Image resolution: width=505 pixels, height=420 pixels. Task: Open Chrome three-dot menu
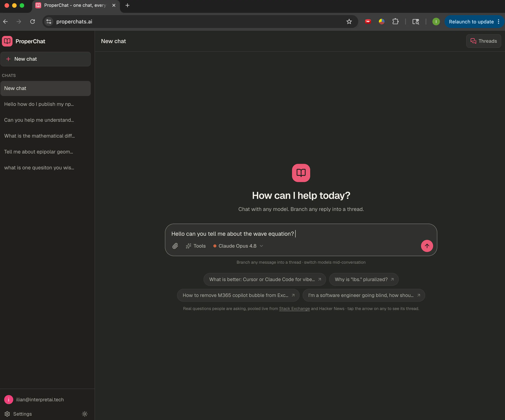pyautogui.click(x=499, y=22)
